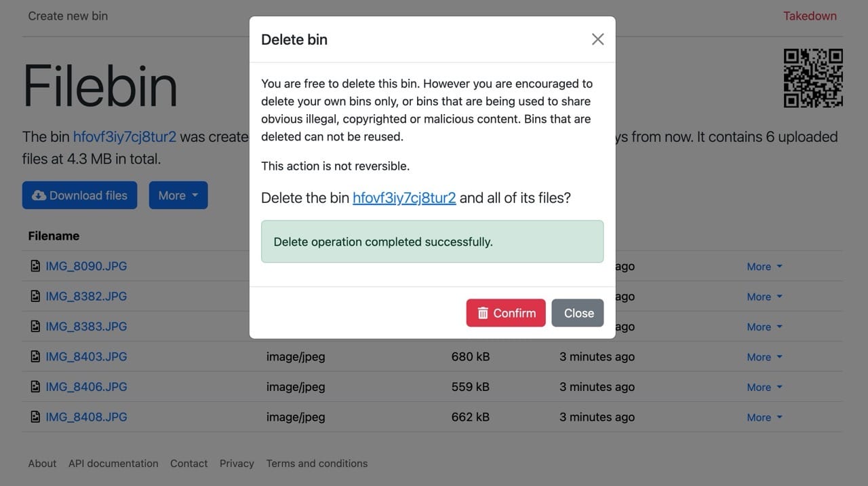Expand More menu for IMG_8382.JPG row
This screenshot has height=486, width=868.
tap(764, 297)
